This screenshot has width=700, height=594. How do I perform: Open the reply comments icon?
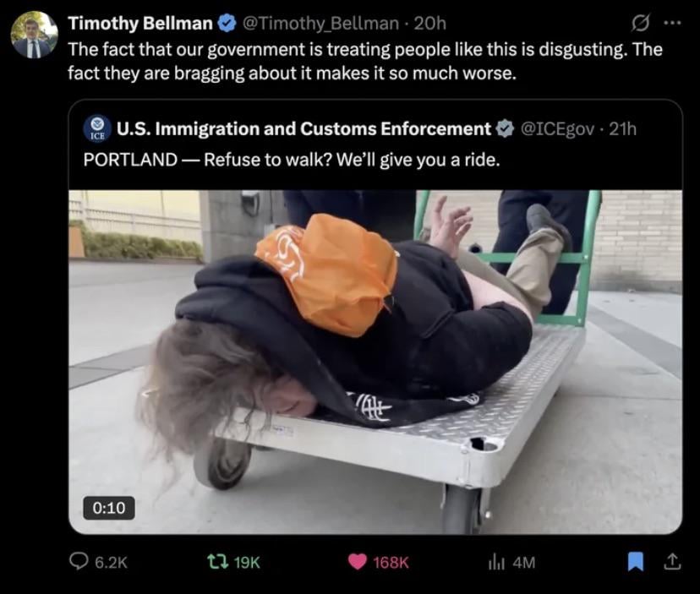pyautogui.click(x=79, y=561)
